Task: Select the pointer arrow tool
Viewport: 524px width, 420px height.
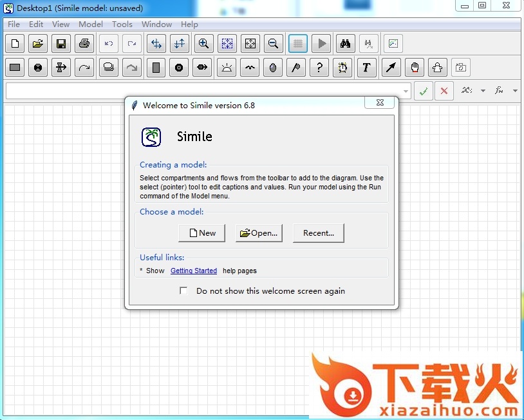Action: (x=390, y=67)
